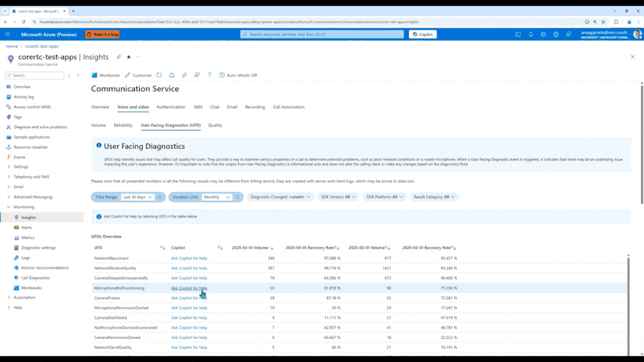Select the CameraFreeze row name
Screen dimensions: 644x362
click(107, 298)
